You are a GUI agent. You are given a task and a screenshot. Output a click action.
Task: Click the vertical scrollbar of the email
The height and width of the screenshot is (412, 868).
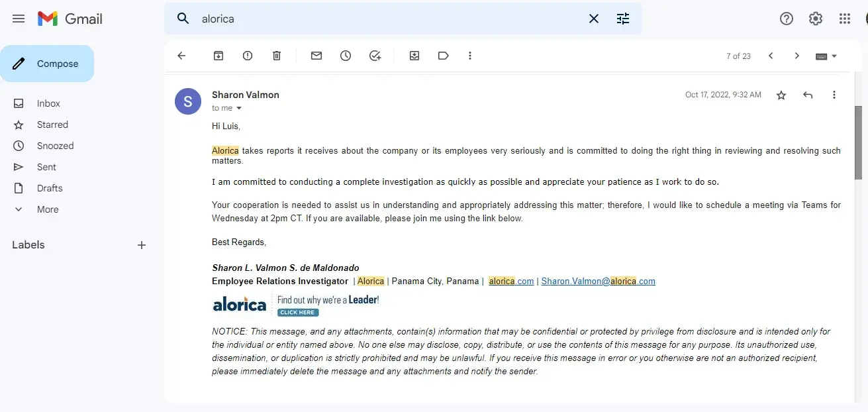(858, 142)
